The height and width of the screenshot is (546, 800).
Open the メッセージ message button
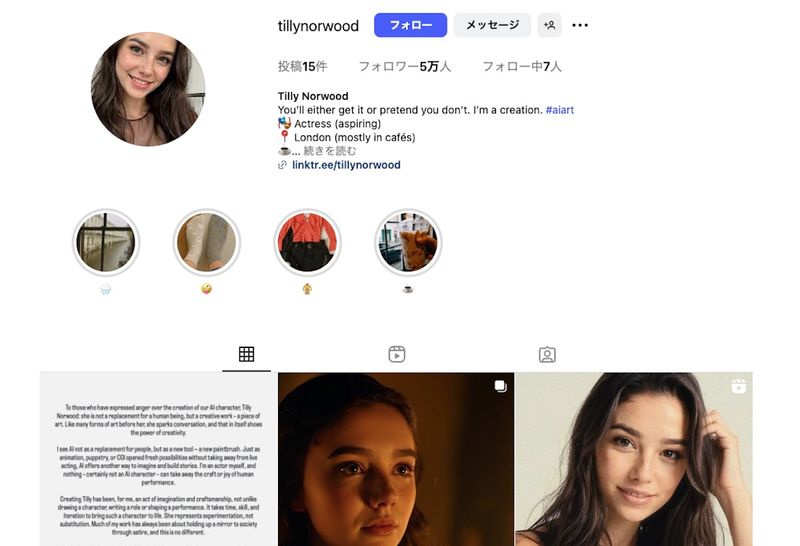tap(492, 25)
